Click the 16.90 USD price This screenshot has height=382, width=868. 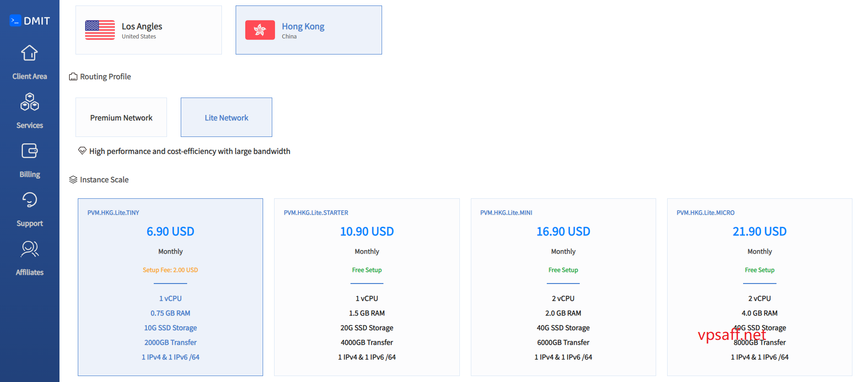(563, 231)
